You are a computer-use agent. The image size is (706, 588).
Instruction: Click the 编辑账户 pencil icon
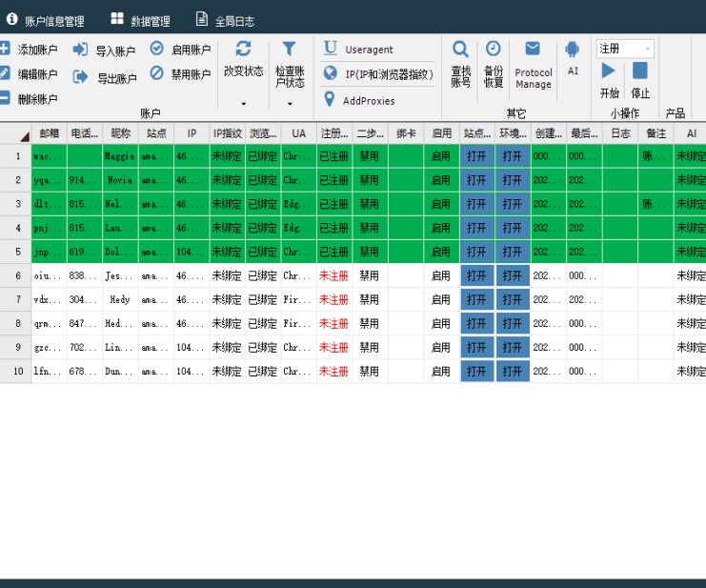pyautogui.click(x=5, y=73)
